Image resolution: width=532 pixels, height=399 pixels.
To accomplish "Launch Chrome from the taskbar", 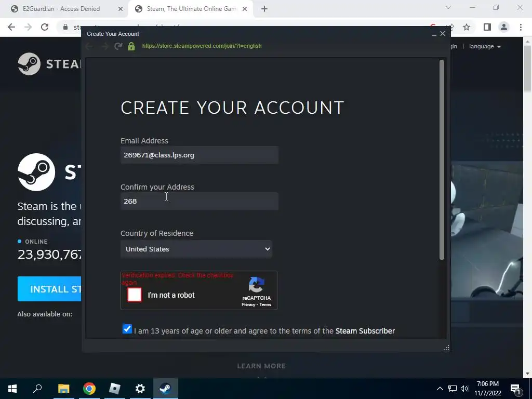I will tap(89, 389).
